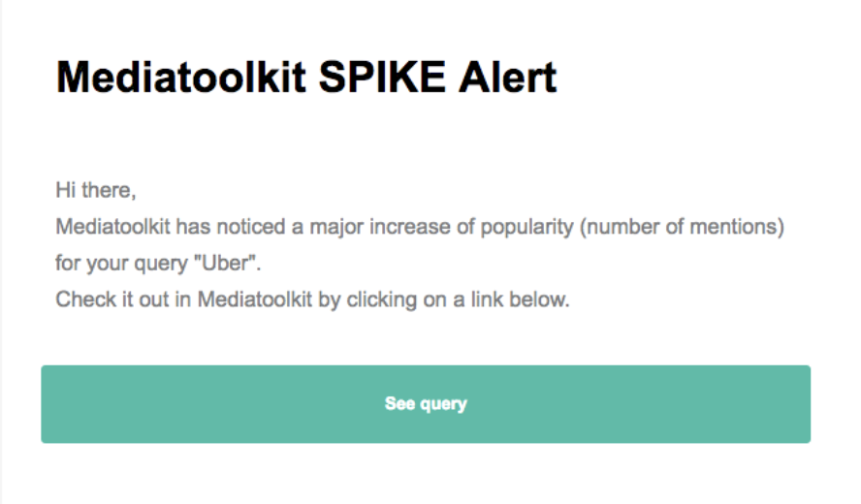The width and height of the screenshot is (861, 504).
Task: Click the Hi there greeting line
Action: click(x=96, y=191)
